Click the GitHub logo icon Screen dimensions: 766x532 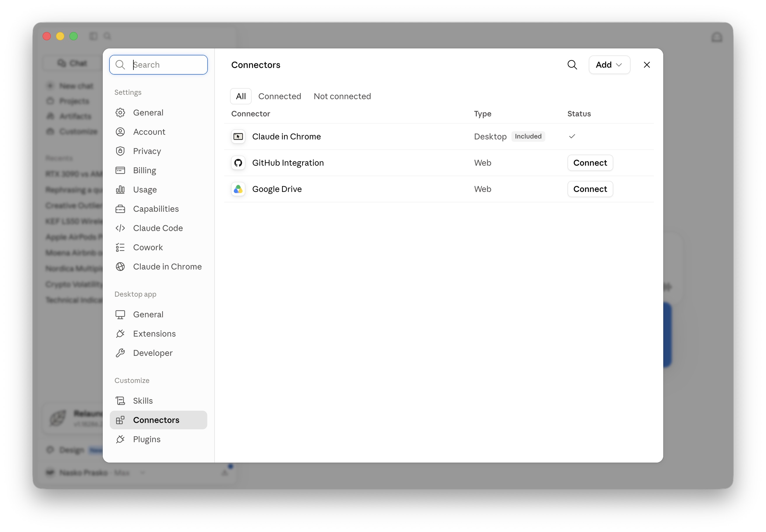point(238,163)
